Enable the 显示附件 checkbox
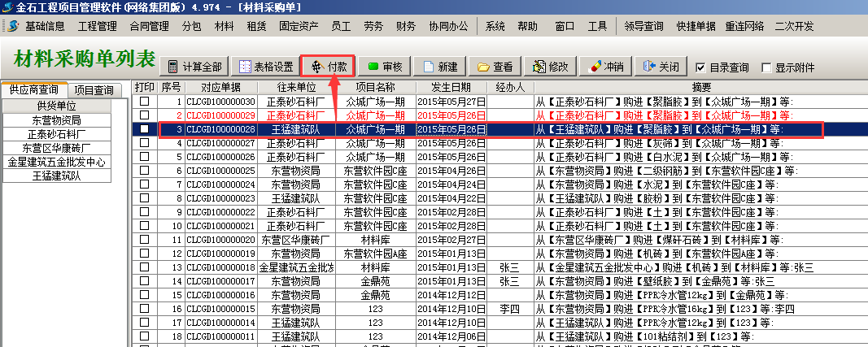This screenshot has height=347, width=868. coord(766,67)
